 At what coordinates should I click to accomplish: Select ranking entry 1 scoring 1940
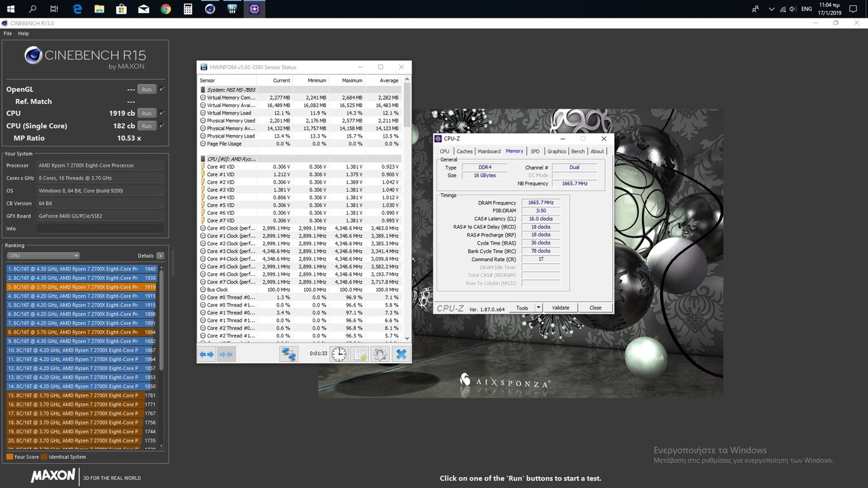point(82,269)
